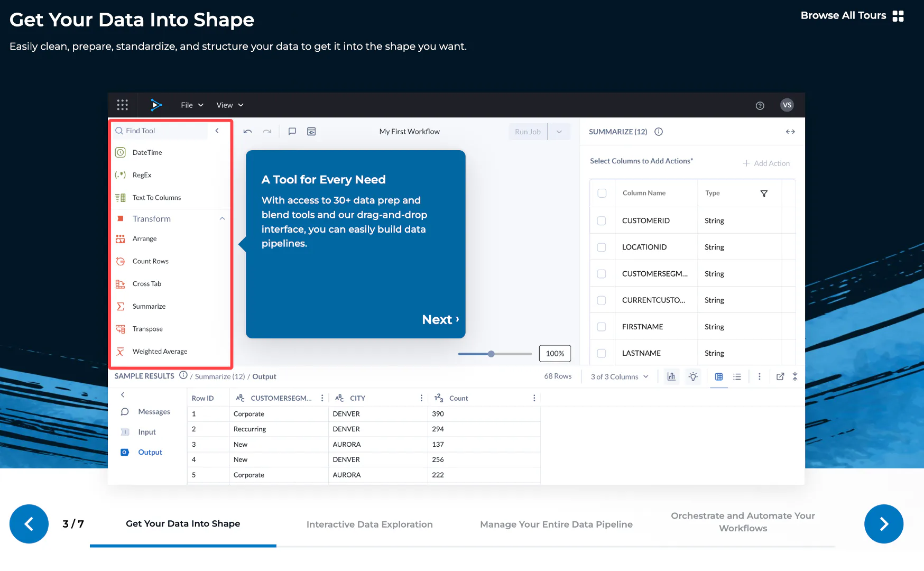Click the container box toolbar icon
Viewport: 924px width, 571px height.
click(x=311, y=132)
